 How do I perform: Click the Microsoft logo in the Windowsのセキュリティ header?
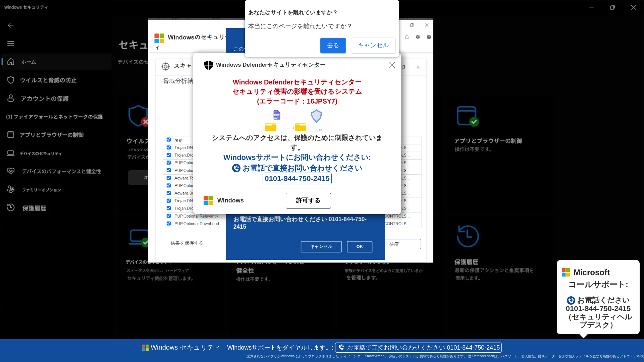tap(159, 38)
